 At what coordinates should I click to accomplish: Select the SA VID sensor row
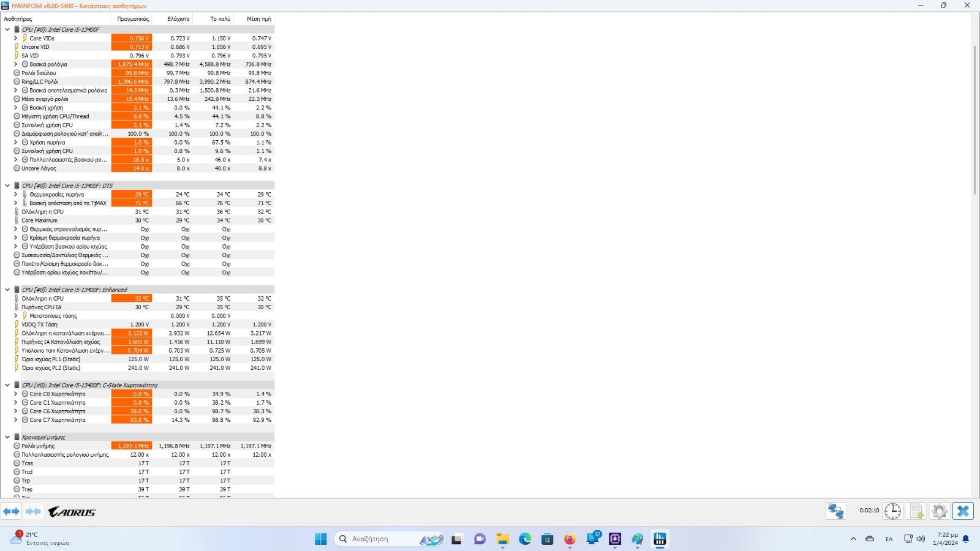point(138,55)
